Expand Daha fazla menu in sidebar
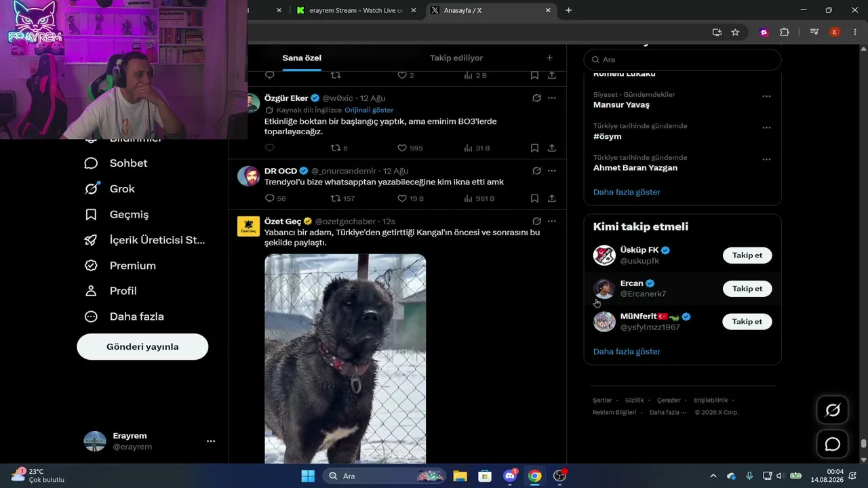Viewport: 868px width, 488px height. 123,317
